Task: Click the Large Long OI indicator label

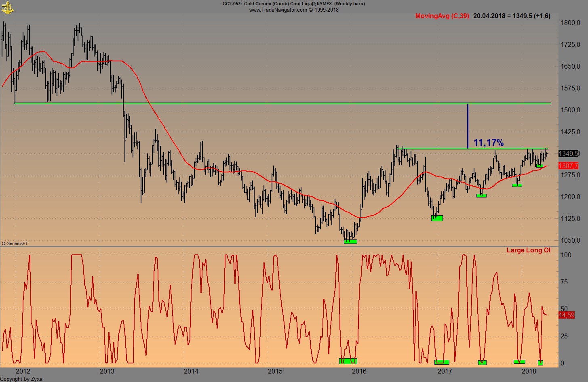Action: coord(529,250)
